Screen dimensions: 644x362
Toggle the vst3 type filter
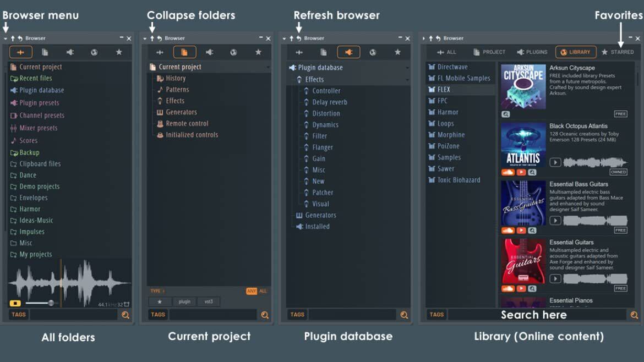[209, 301]
